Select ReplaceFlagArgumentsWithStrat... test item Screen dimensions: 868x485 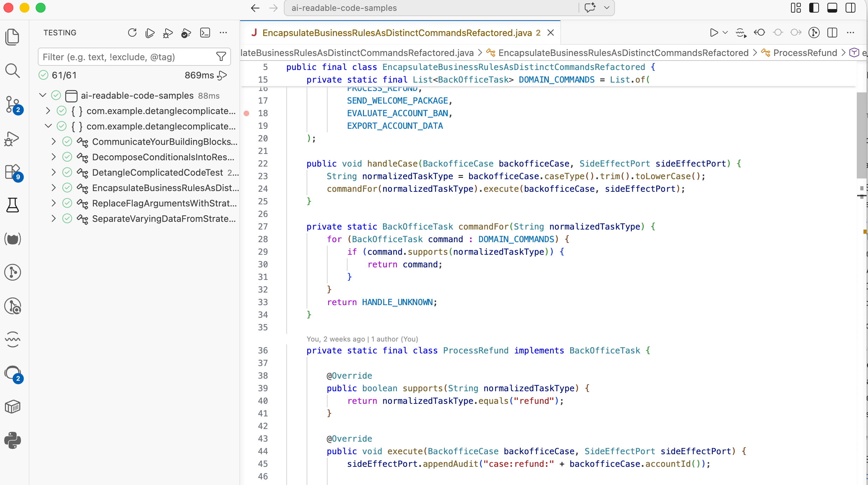tap(164, 203)
